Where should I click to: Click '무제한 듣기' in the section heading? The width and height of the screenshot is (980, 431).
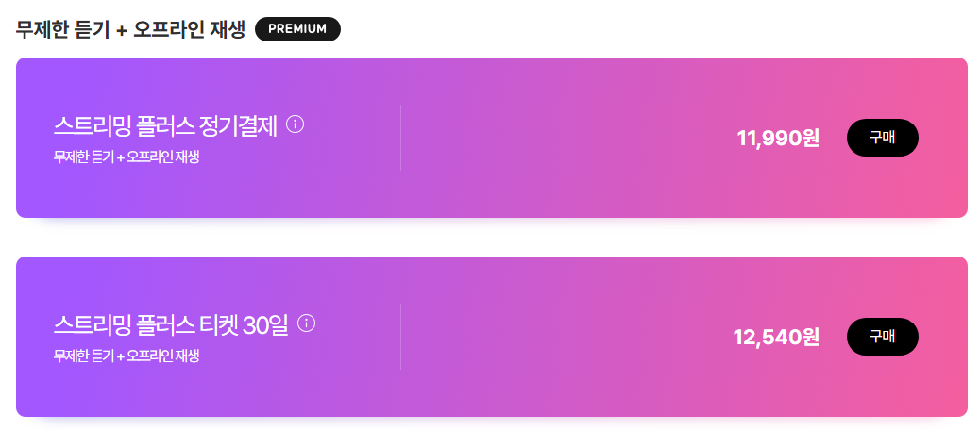[62, 29]
